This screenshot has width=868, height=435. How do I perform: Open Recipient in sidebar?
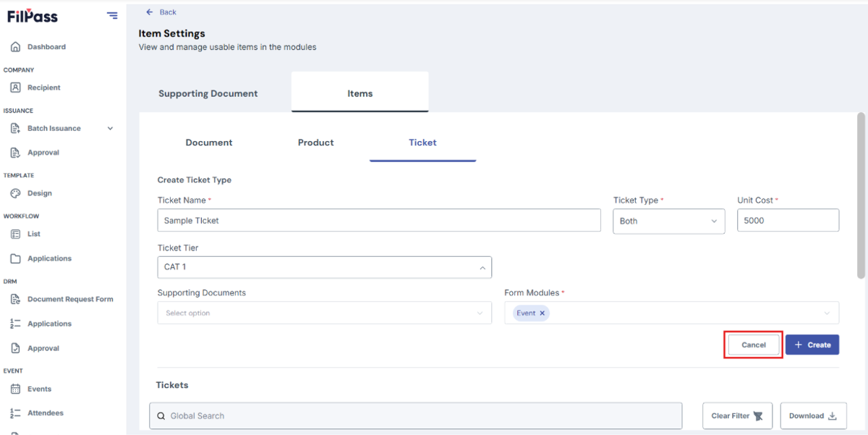(x=44, y=88)
